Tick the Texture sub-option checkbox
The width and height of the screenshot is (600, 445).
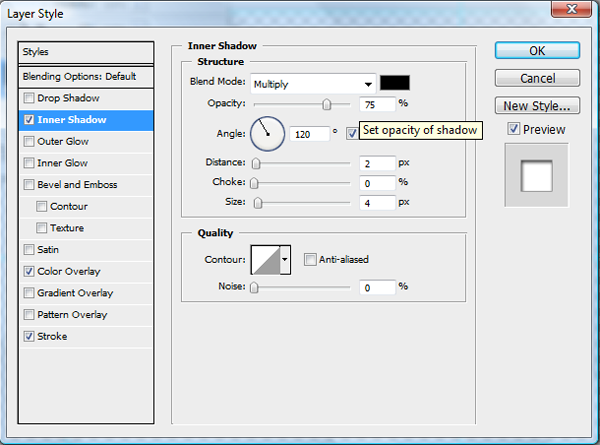[x=41, y=228]
